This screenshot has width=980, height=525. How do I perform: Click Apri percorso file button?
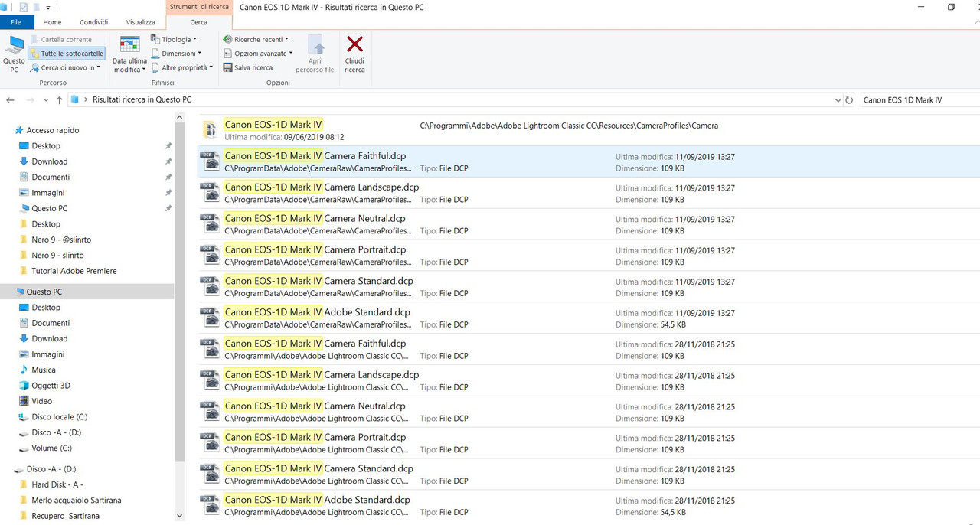pyautogui.click(x=315, y=54)
